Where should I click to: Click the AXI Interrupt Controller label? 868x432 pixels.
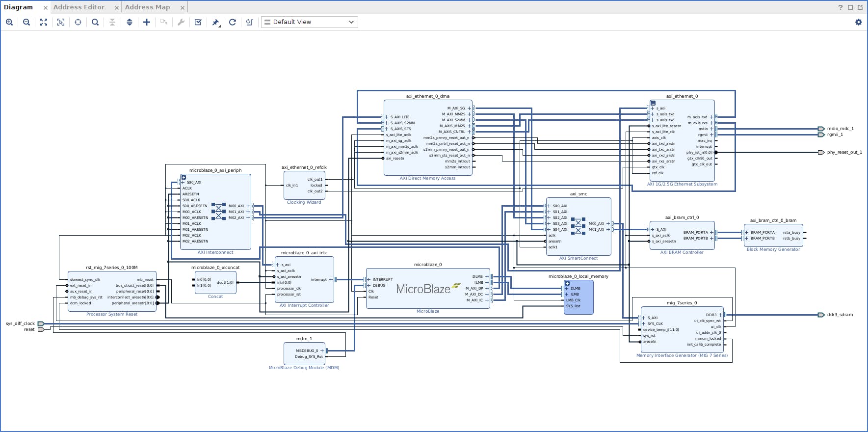point(304,305)
